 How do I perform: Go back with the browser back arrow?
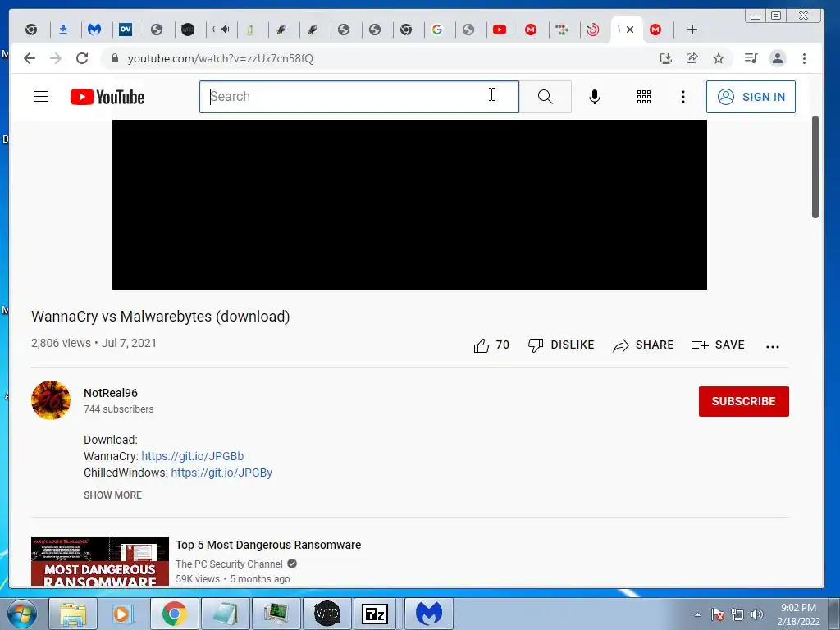pos(30,58)
